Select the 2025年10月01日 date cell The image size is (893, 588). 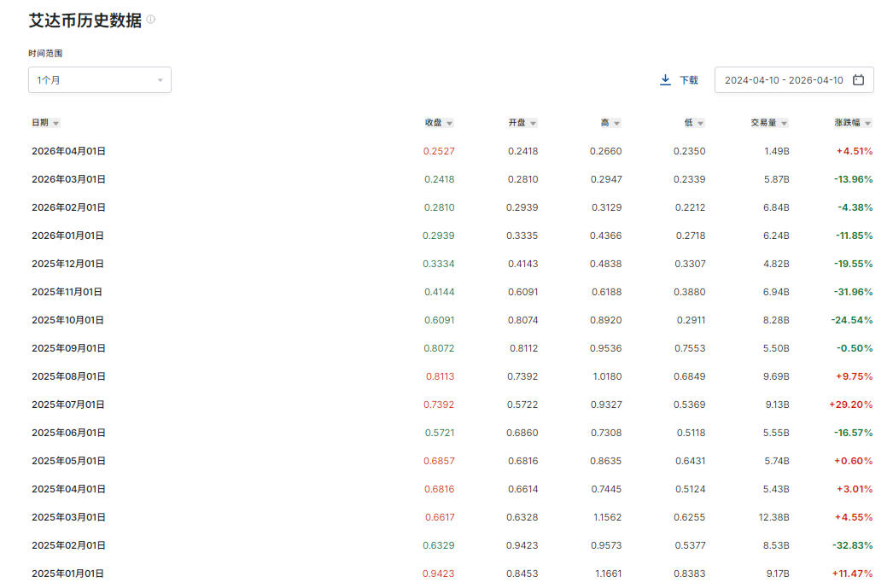click(x=67, y=320)
